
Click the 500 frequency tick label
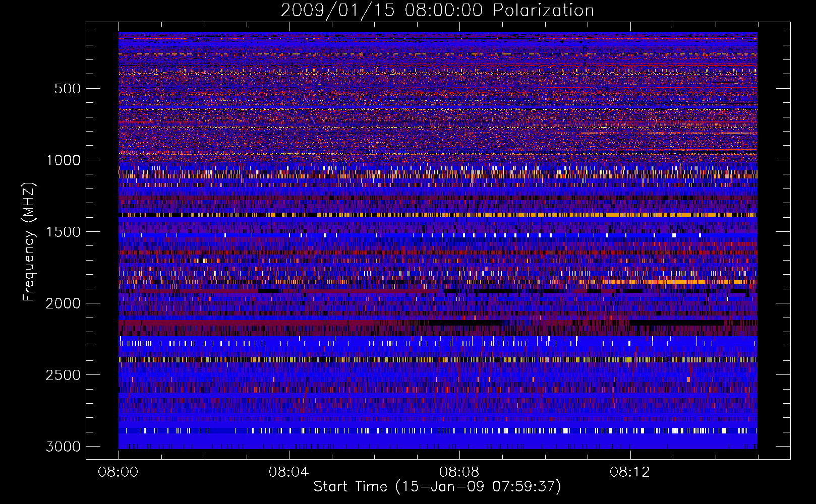(67, 89)
